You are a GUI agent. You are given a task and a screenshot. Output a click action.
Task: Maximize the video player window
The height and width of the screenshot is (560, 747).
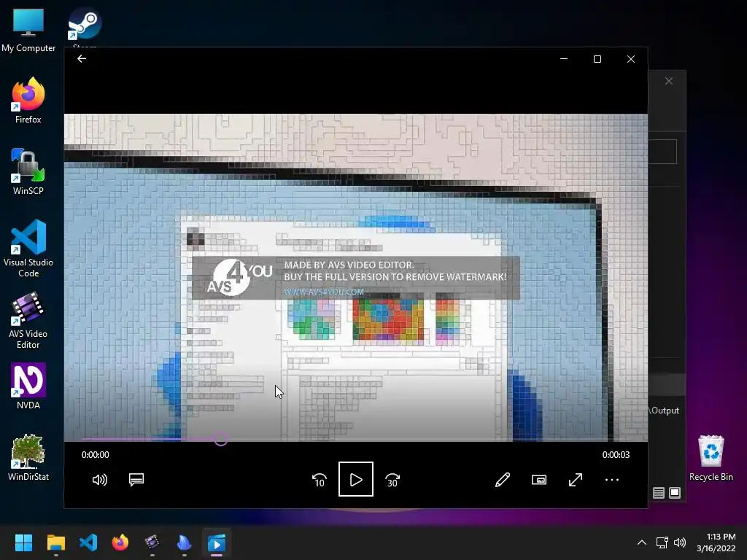[597, 58]
